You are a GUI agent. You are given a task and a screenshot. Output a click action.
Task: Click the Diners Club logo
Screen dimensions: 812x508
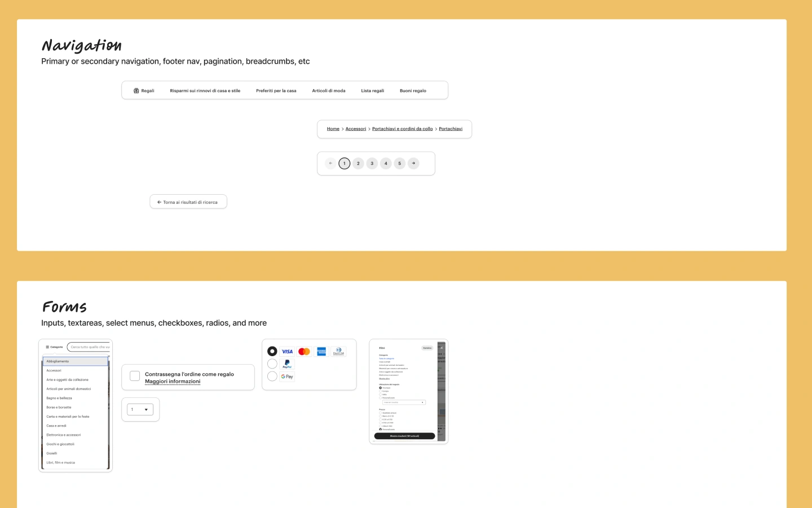(338, 352)
